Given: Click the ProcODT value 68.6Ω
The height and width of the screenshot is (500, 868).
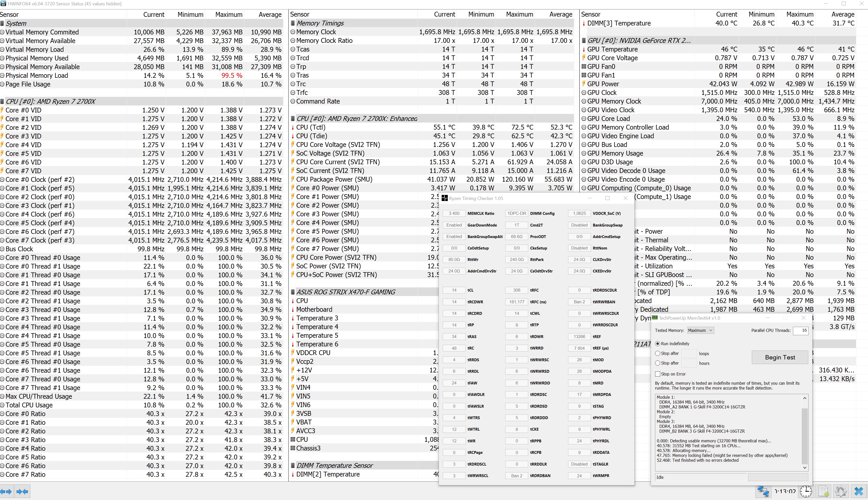Looking at the screenshot, I should click(x=516, y=236).
